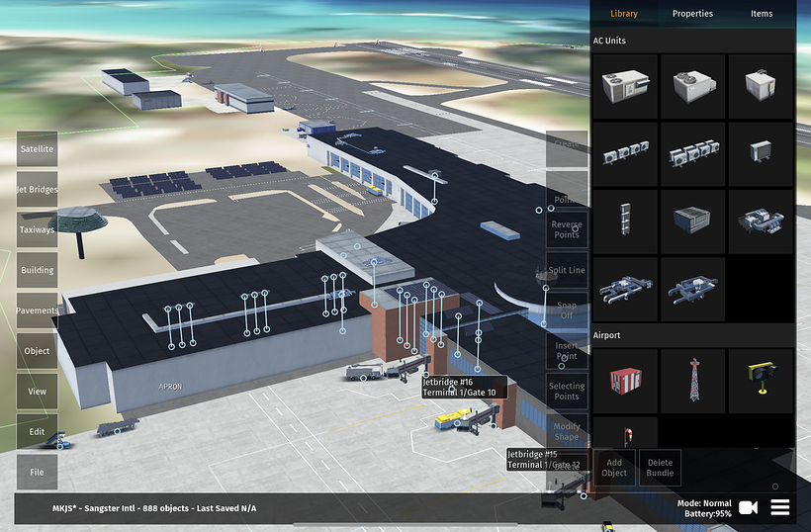
Task: Open the Items tab
Action: tap(762, 14)
